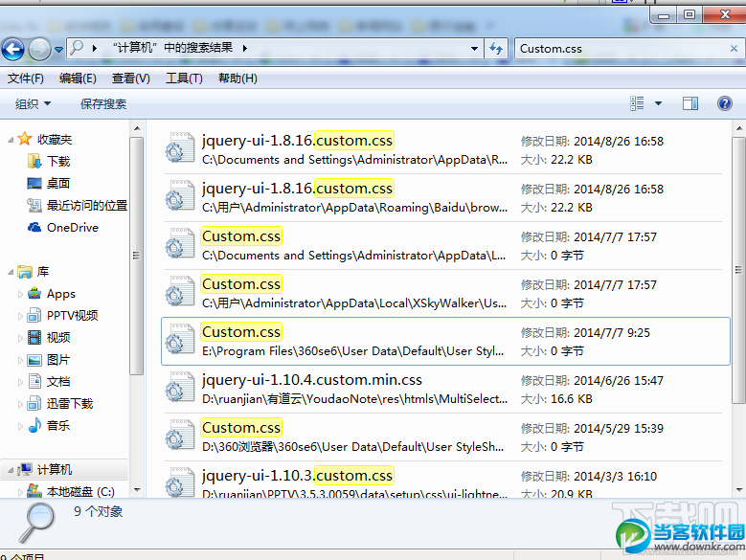Open the 文件(F) menu
This screenshot has width=746, height=560.
click(x=25, y=78)
